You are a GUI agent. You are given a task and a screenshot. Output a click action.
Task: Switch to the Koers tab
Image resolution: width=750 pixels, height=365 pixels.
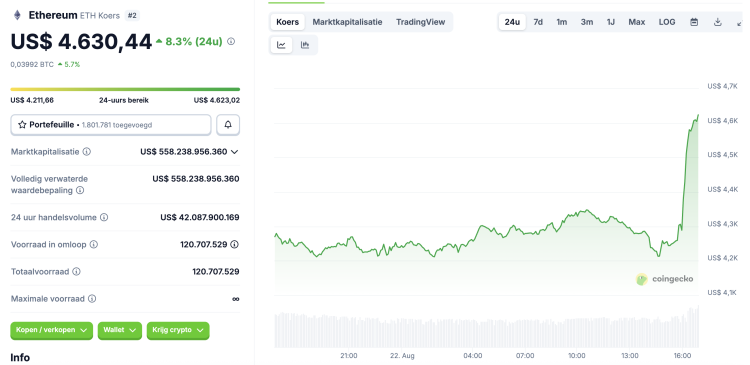click(x=287, y=22)
